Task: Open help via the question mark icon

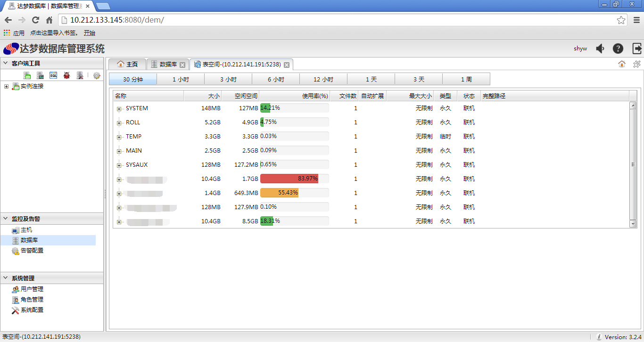Action: point(618,49)
